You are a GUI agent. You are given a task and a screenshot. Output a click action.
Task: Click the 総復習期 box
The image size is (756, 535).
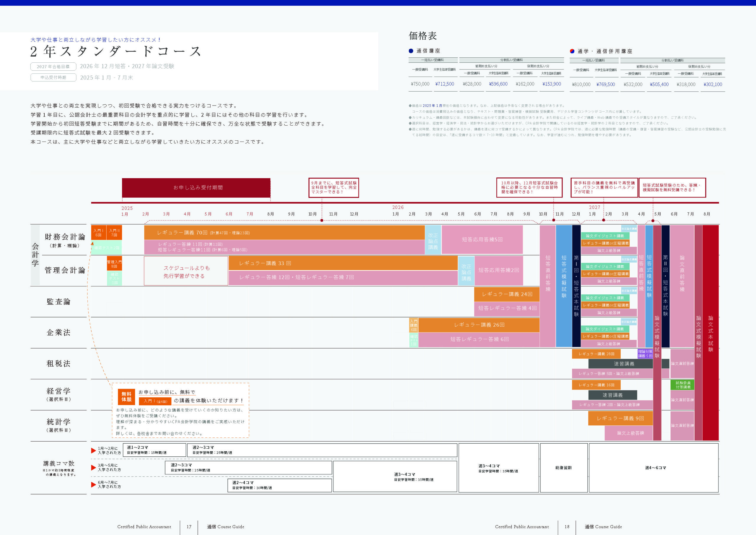[564, 468]
